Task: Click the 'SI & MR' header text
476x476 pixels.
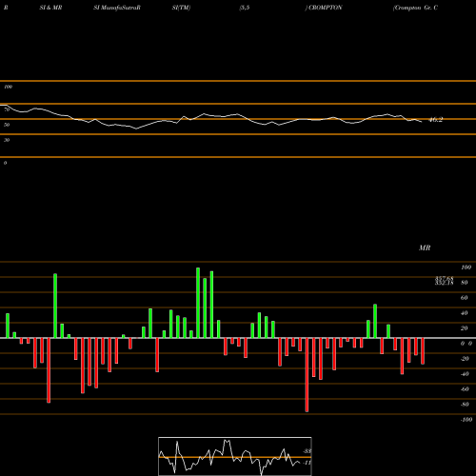Action: (x=50, y=8)
